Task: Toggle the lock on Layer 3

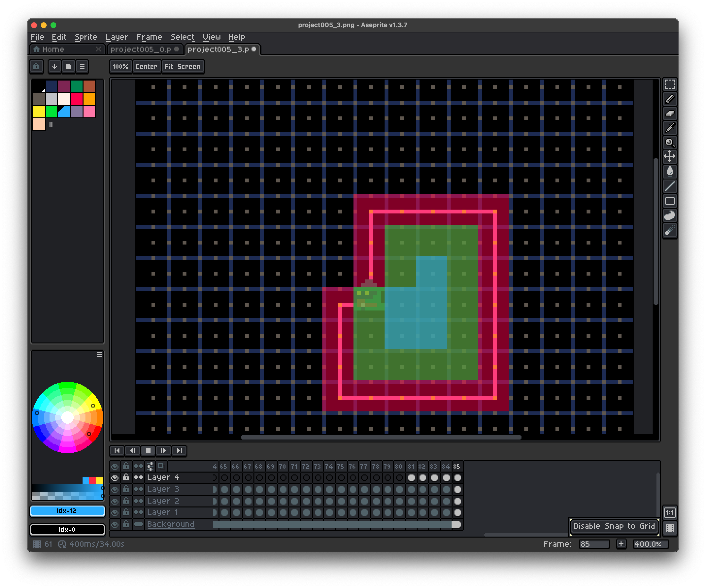Action: click(126, 489)
